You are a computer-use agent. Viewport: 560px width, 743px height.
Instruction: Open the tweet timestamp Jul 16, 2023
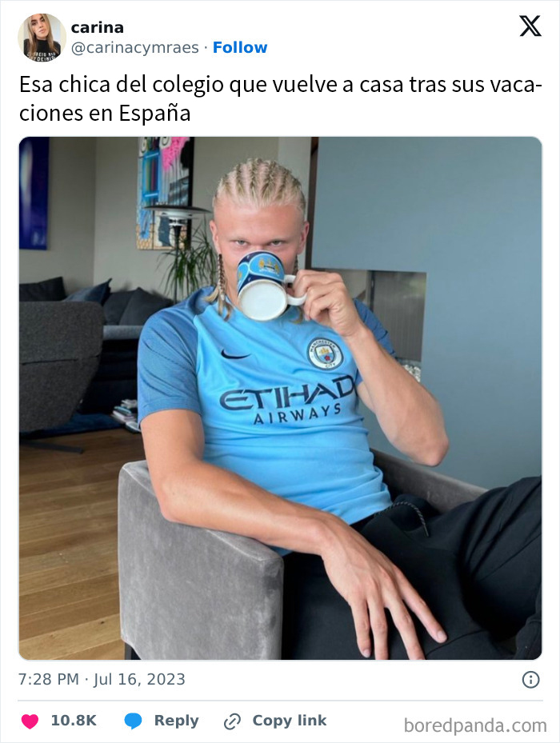(102, 679)
